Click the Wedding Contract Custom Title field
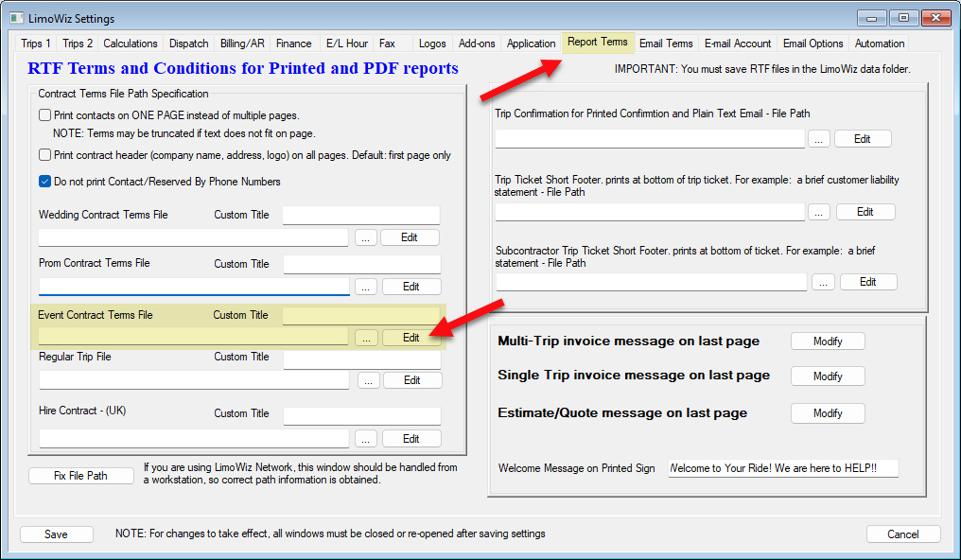The width and height of the screenshot is (961, 560). pos(361,215)
